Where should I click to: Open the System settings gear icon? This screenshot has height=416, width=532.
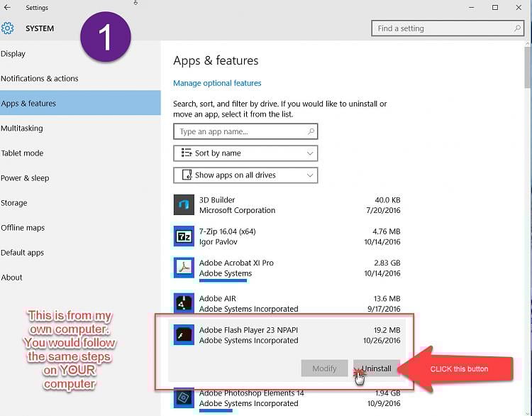pyautogui.click(x=7, y=28)
